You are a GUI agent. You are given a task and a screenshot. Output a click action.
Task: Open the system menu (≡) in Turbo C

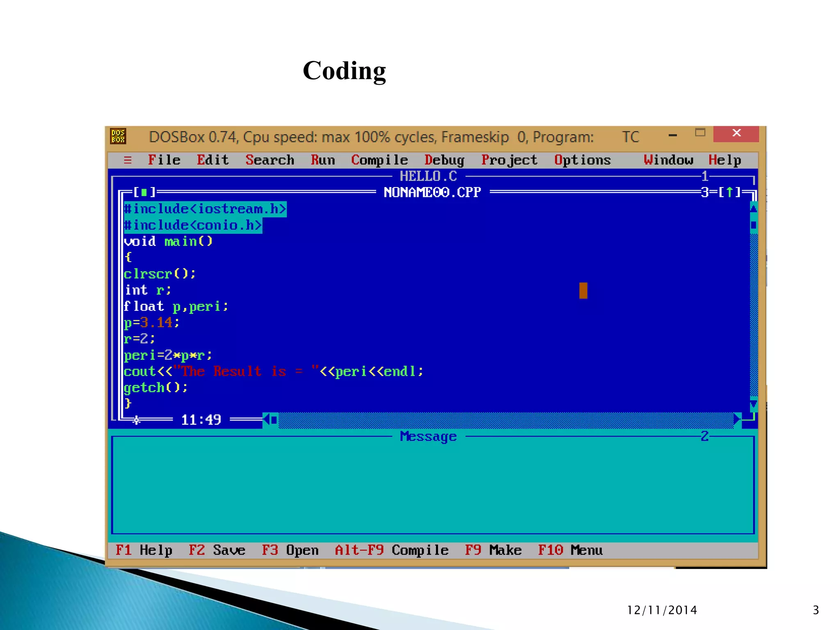click(x=128, y=160)
